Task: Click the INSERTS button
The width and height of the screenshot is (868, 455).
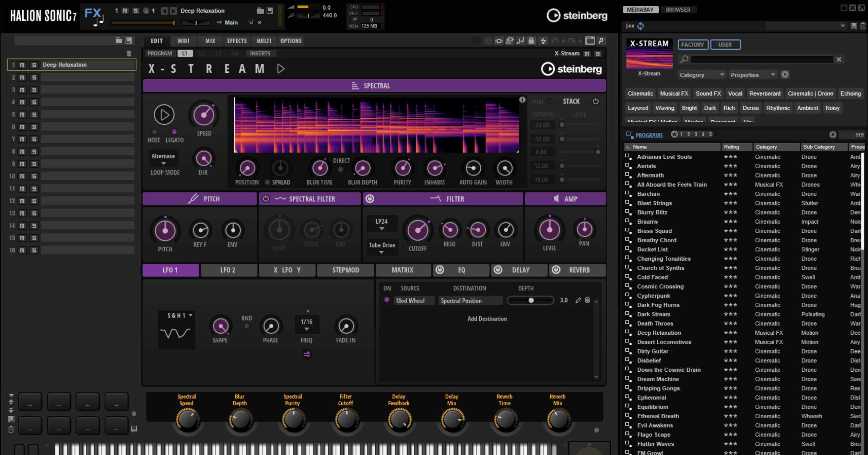Action: coord(260,53)
